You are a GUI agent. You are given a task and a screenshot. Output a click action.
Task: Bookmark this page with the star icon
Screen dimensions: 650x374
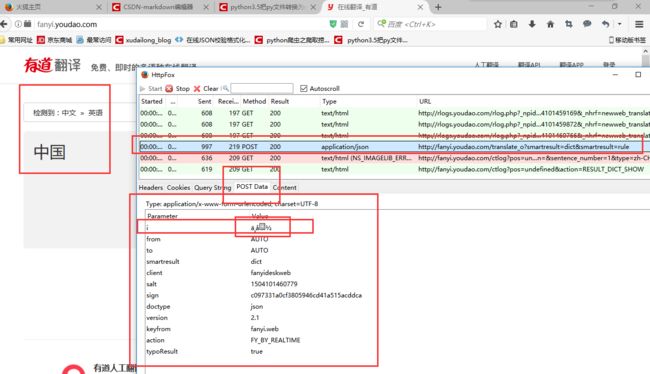coord(498,24)
